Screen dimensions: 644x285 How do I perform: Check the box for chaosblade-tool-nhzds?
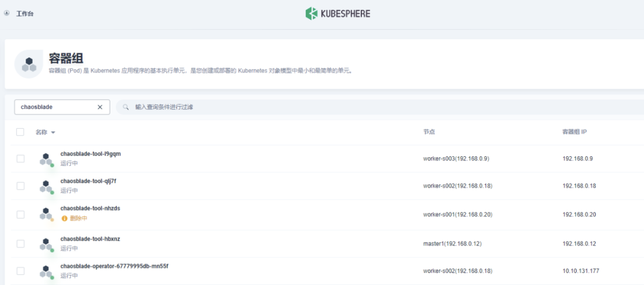(x=20, y=215)
